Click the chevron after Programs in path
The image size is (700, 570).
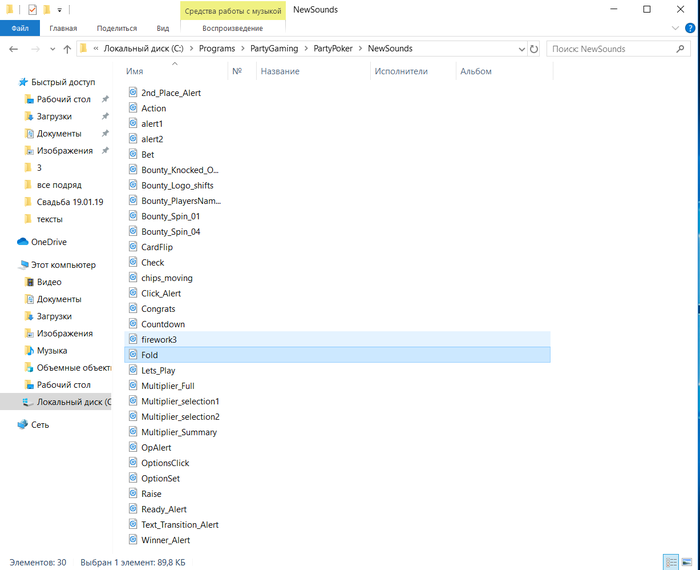click(242, 49)
